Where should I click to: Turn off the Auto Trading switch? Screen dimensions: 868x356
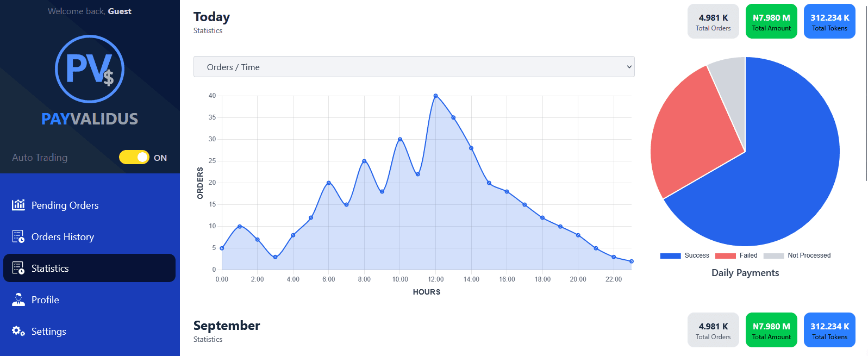[134, 158]
